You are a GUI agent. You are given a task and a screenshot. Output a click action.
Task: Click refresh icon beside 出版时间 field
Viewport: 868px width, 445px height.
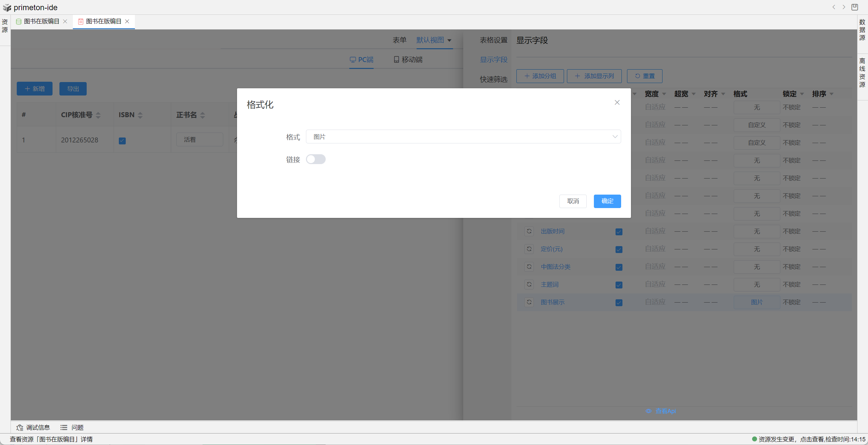(x=529, y=231)
